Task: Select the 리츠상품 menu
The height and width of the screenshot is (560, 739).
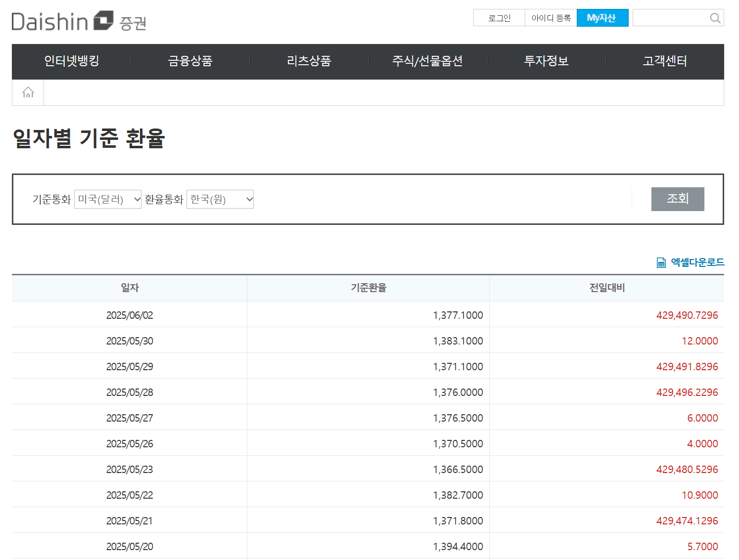Action: click(x=309, y=61)
